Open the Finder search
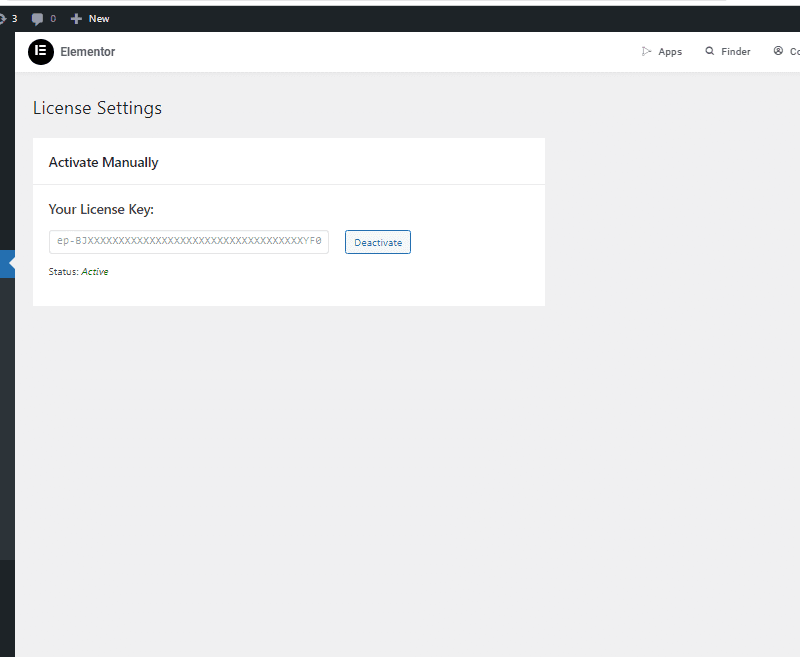Viewport: 800px width, 657px height. click(728, 52)
